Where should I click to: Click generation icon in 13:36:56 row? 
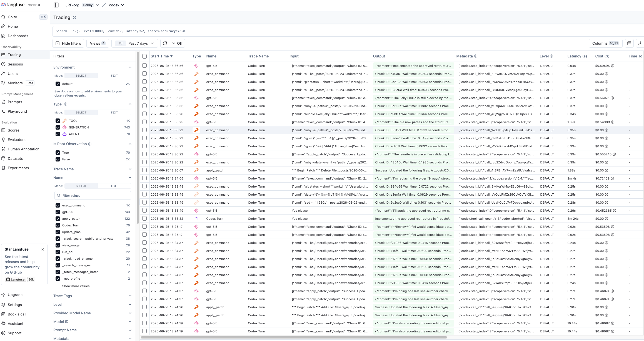(x=196, y=66)
